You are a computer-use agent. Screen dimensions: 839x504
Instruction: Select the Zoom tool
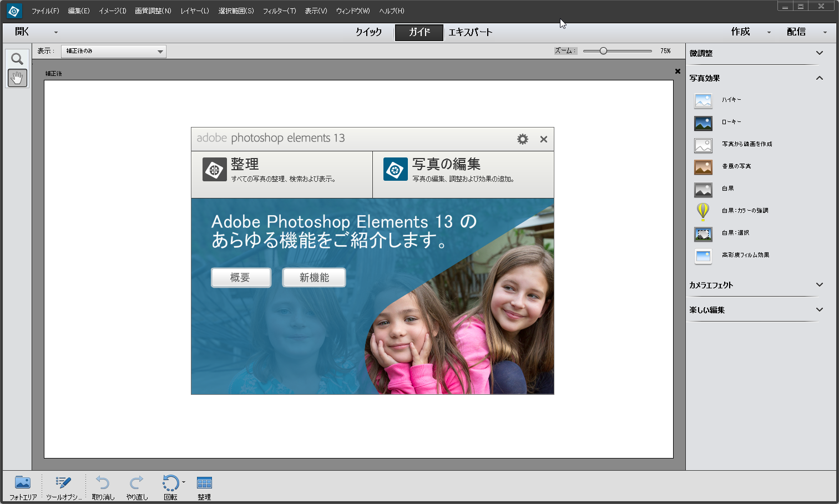pyautogui.click(x=17, y=58)
